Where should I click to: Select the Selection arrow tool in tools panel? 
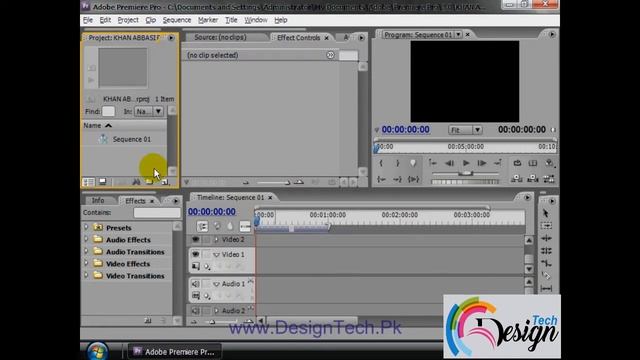point(546,213)
